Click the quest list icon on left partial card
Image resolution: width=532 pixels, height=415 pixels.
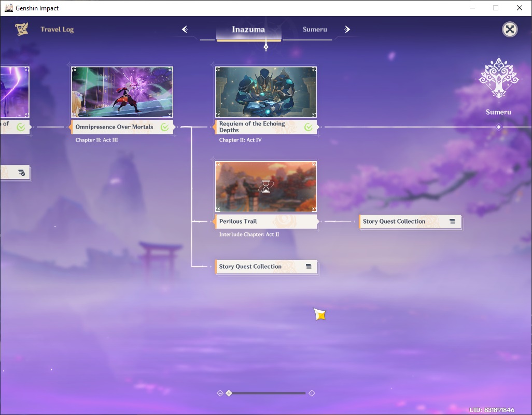click(21, 173)
